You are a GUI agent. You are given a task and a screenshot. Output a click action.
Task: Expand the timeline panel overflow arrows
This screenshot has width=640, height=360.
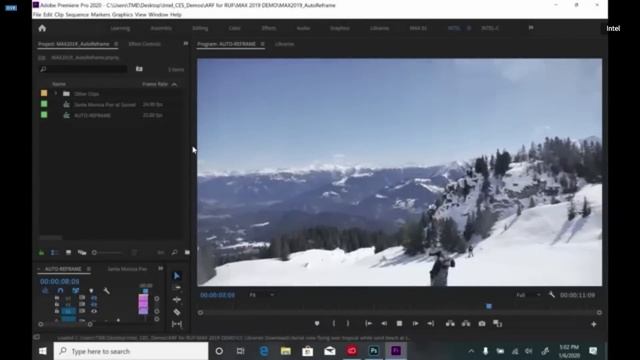160,269
